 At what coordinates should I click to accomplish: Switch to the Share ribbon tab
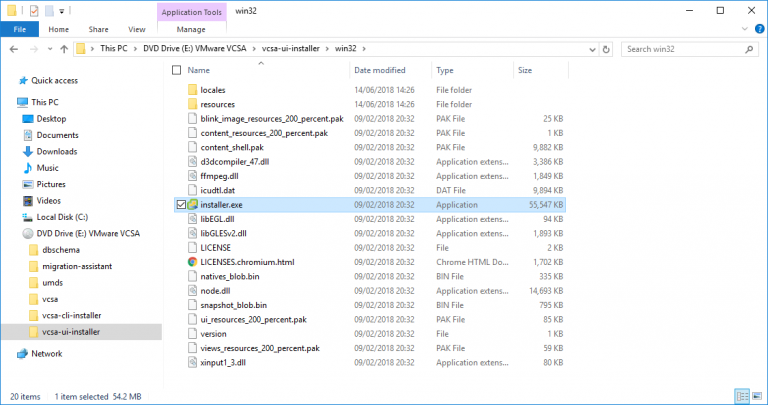coord(98,29)
